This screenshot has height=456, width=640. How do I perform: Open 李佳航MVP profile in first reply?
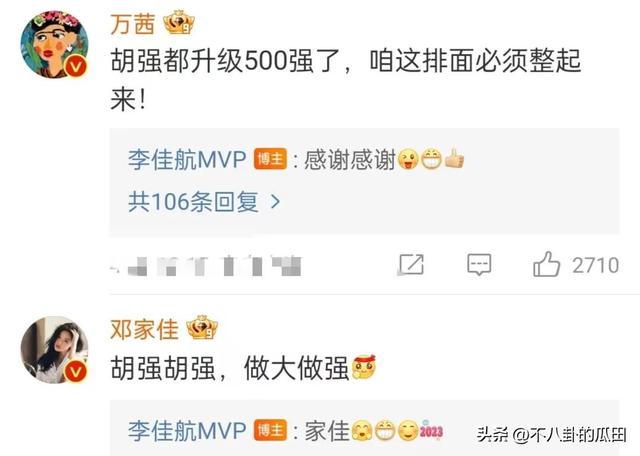[x=187, y=159]
